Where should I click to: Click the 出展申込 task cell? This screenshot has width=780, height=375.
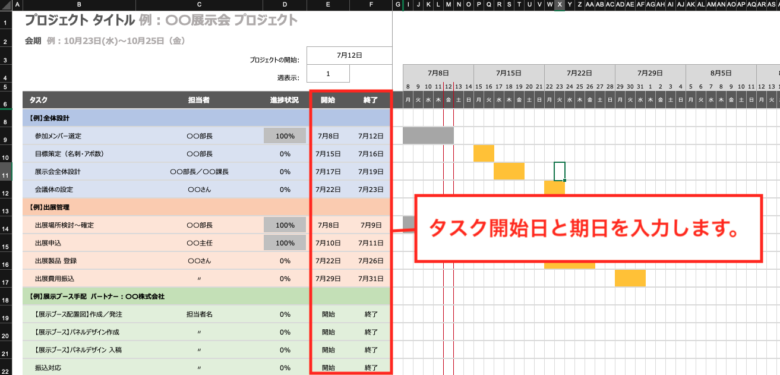(79, 243)
